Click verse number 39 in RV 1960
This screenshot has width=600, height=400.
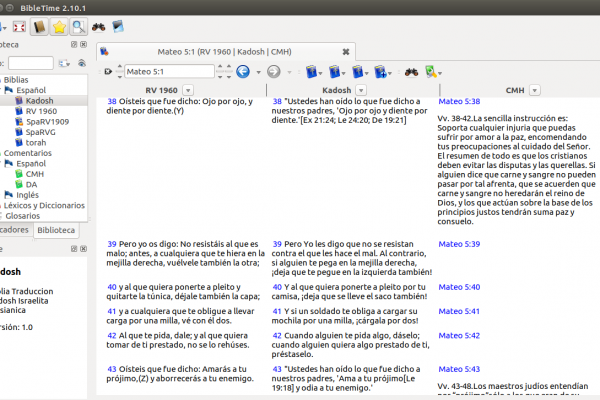coord(112,244)
